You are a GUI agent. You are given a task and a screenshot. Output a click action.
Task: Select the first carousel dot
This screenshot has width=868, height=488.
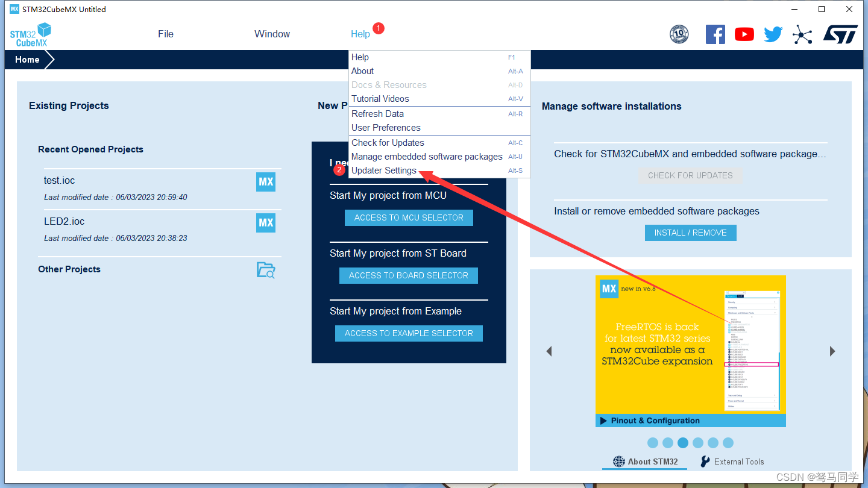[653, 443]
